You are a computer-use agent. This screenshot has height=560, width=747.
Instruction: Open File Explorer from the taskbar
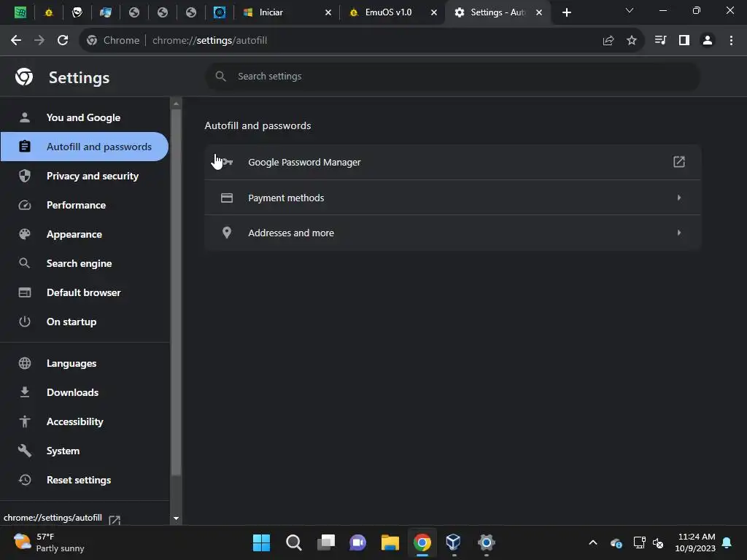pos(390,542)
